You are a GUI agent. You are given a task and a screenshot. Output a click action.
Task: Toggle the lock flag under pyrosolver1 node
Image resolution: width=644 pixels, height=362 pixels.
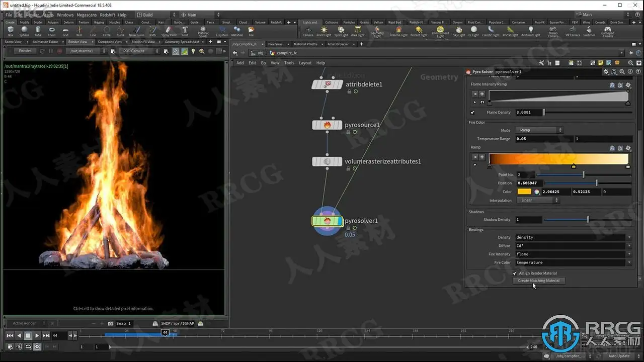click(x=348, y=228)
